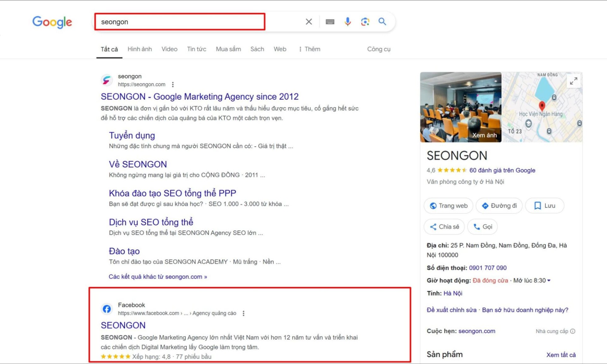Click the magnifying glass search icon
The height and width of the screenshot is (364, 607).
click(382, 21)
